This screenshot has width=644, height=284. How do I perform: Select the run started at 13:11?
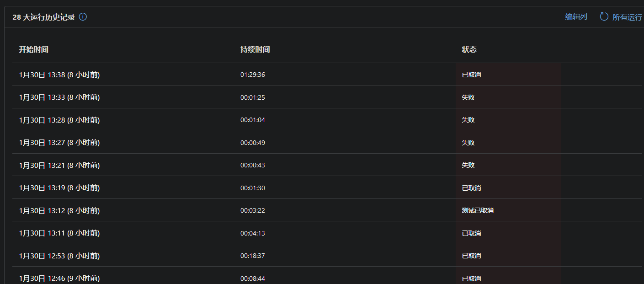(x=59, y=233)
